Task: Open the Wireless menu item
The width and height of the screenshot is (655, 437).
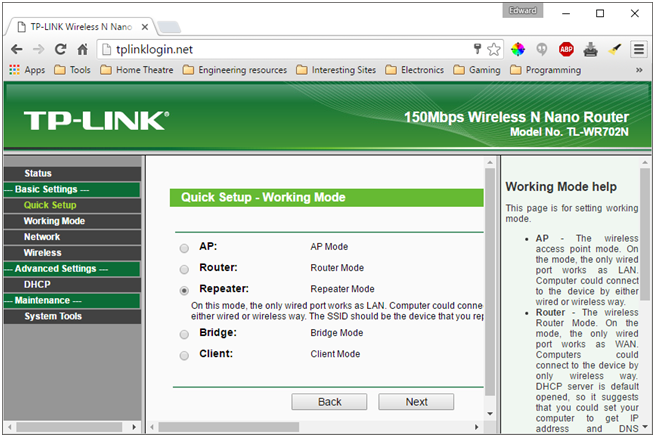Action: (72, 253)
